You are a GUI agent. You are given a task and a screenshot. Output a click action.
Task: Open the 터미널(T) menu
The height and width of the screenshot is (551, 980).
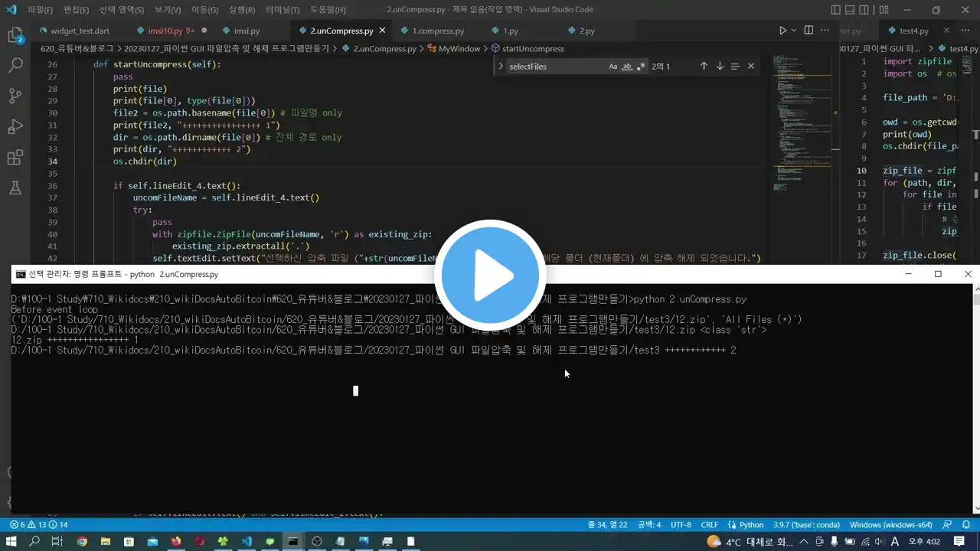click(283, 10)
